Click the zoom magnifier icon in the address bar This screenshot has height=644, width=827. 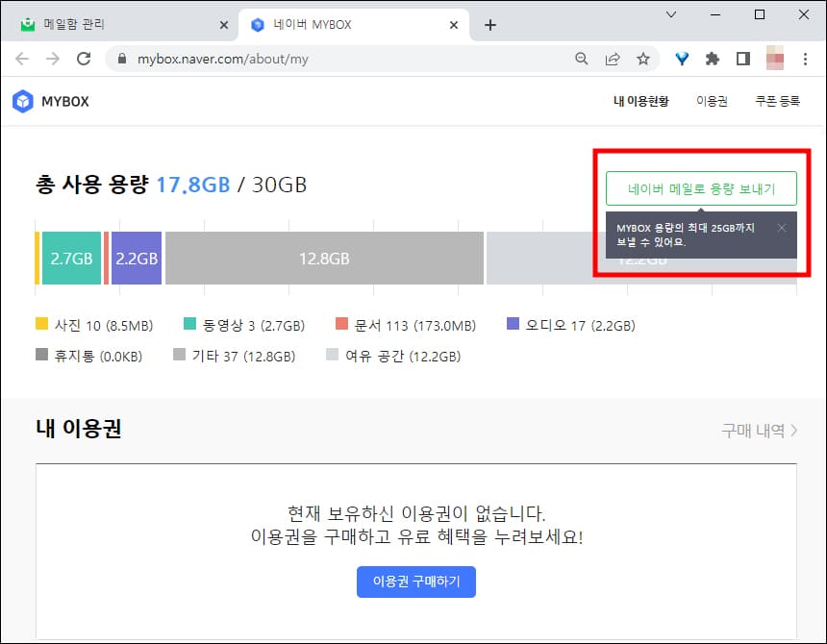point(581,59)
